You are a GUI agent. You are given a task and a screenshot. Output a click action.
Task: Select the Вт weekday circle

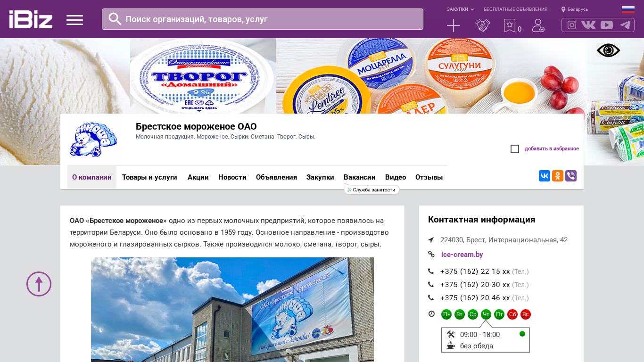tap(460, 314)
